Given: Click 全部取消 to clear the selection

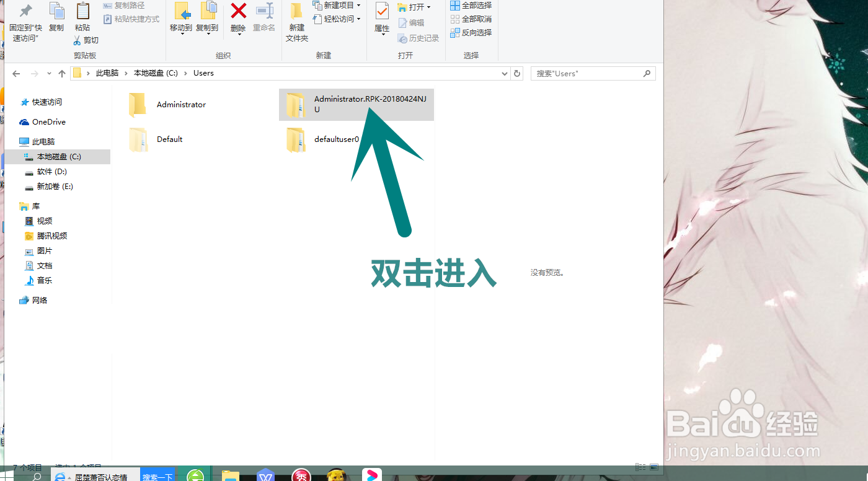Looking at the screenshot, I should point(471,19).
